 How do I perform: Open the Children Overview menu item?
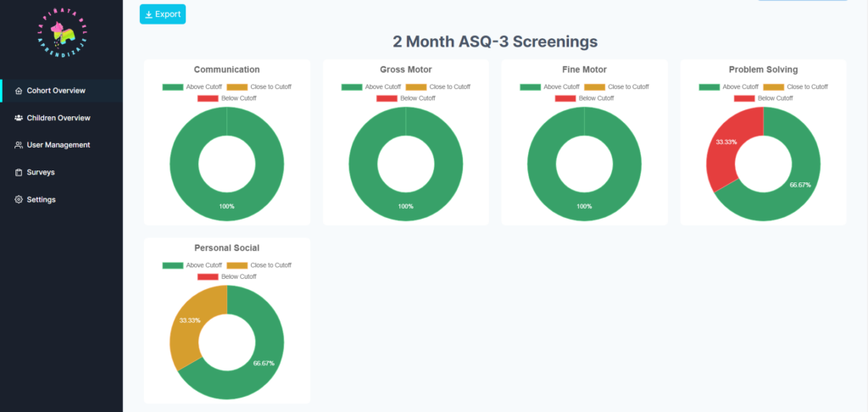click(x=58, y=118)
